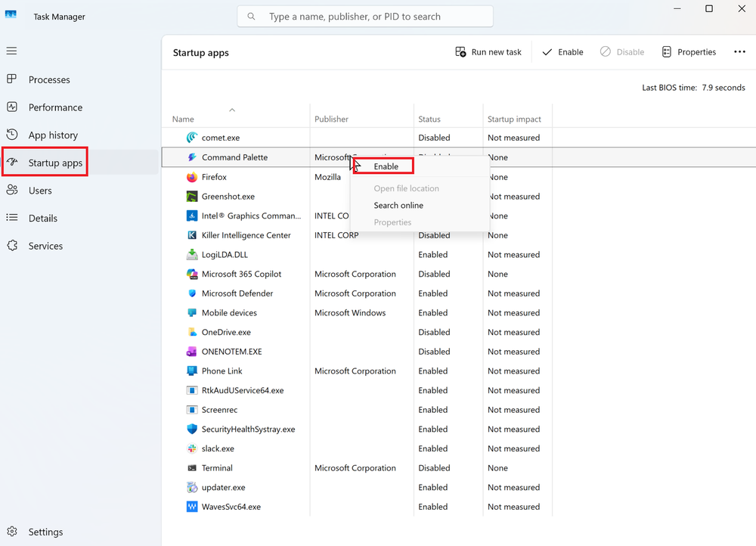
Task: Open Settings in the sidebar
Action: click(x=45, y=532)
